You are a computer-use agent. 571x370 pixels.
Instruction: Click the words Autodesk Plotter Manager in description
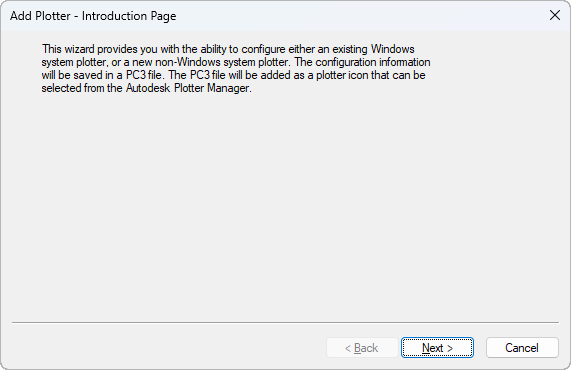(x=189, y=88)
